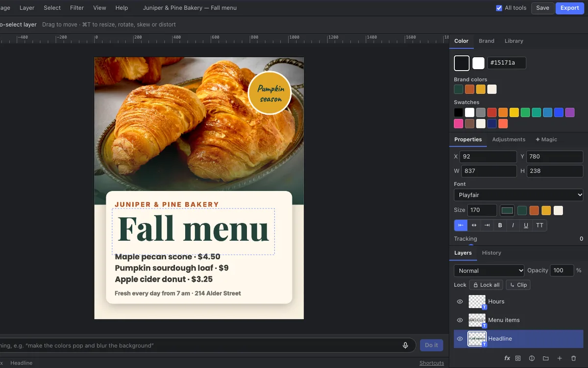Viewport: 588px width, 368px height.
Task: Click the Do it button
Action: pos(431,345)
